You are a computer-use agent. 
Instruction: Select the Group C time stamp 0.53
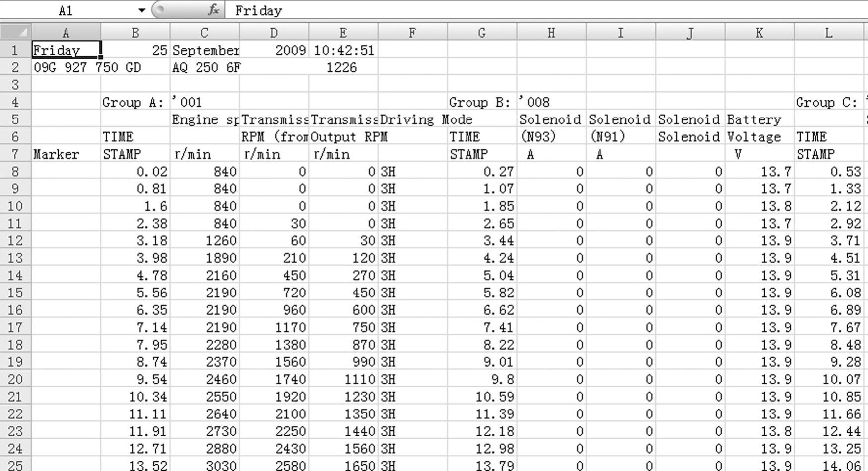point(829,172)
